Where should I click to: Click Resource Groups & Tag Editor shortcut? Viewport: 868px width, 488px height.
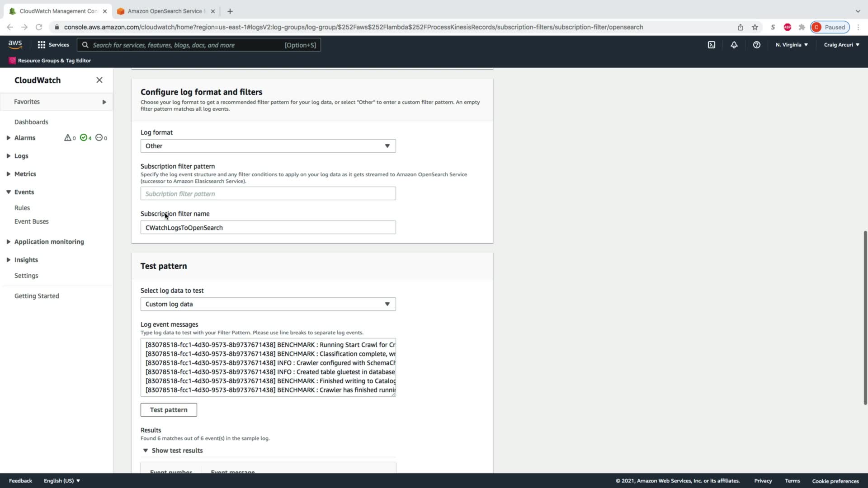[x=50, y=61]
